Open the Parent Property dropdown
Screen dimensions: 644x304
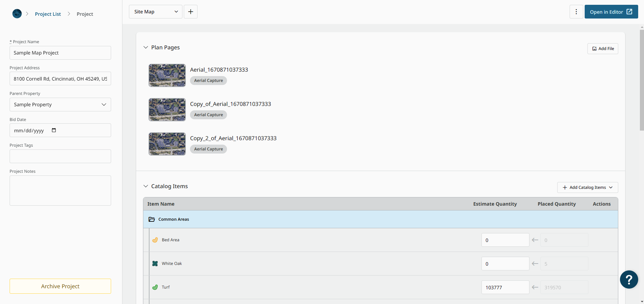click(x=60, y=105)
